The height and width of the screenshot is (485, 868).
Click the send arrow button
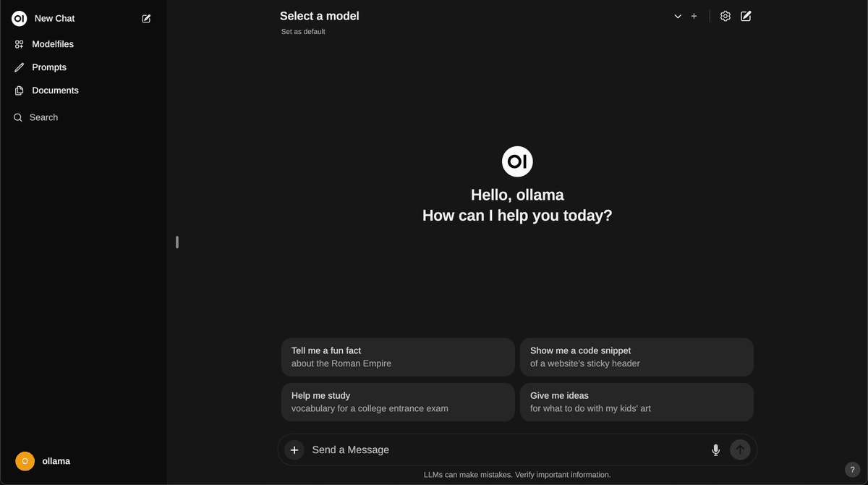[x=740, y=450]
